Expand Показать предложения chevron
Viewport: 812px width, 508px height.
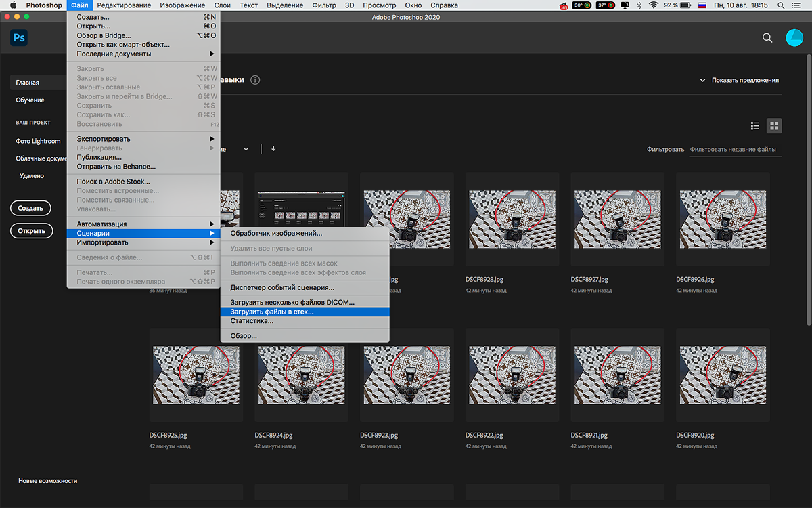(x=702, y=81)
